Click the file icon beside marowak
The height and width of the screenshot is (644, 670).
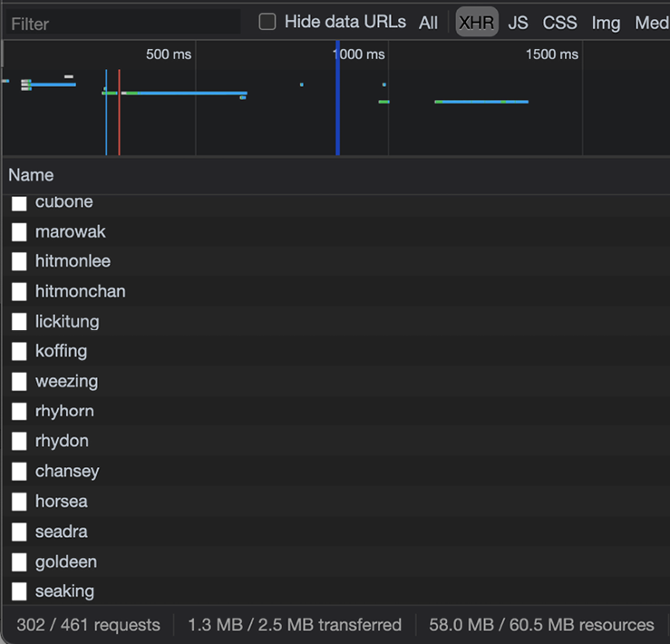pos(19,232)
